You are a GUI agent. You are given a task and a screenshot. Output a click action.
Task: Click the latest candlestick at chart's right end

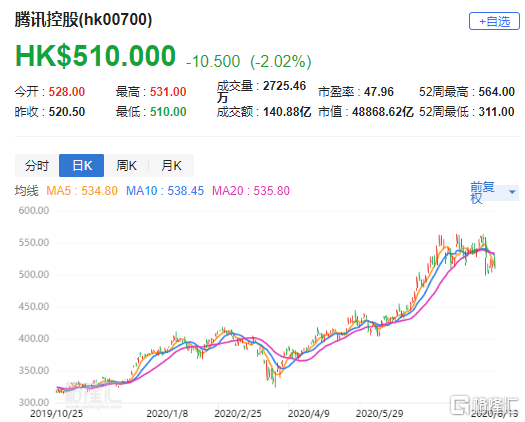coord(495,261)
